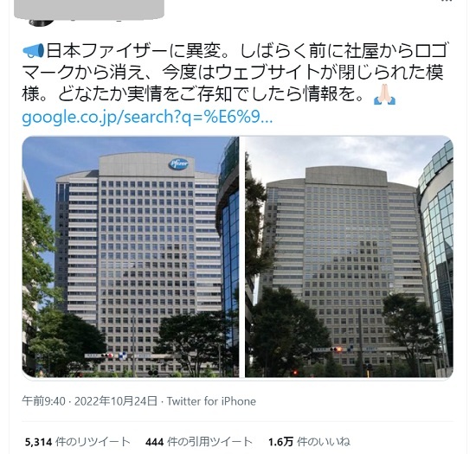The image size is (476, 454).
Task: Click the tweet line starting マークから消え
Action: tap(233, 72)
